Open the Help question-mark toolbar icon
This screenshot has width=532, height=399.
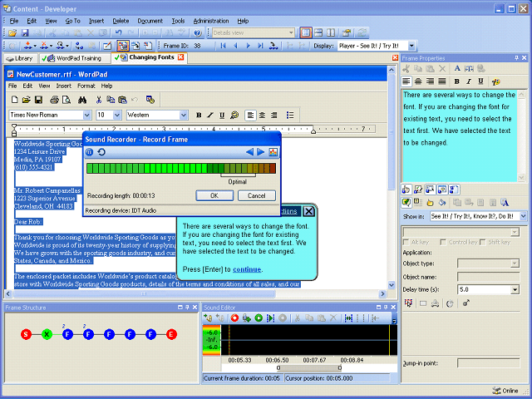point(198,33)
